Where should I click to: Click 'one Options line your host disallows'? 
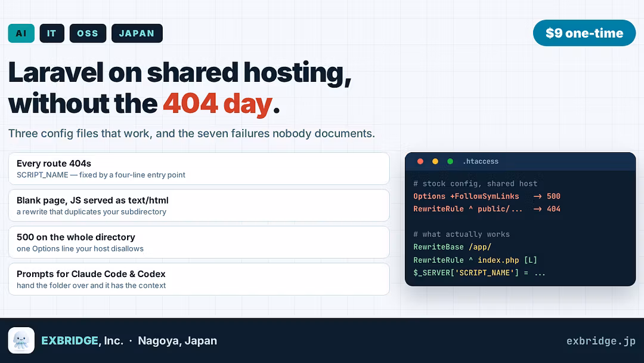80,249
